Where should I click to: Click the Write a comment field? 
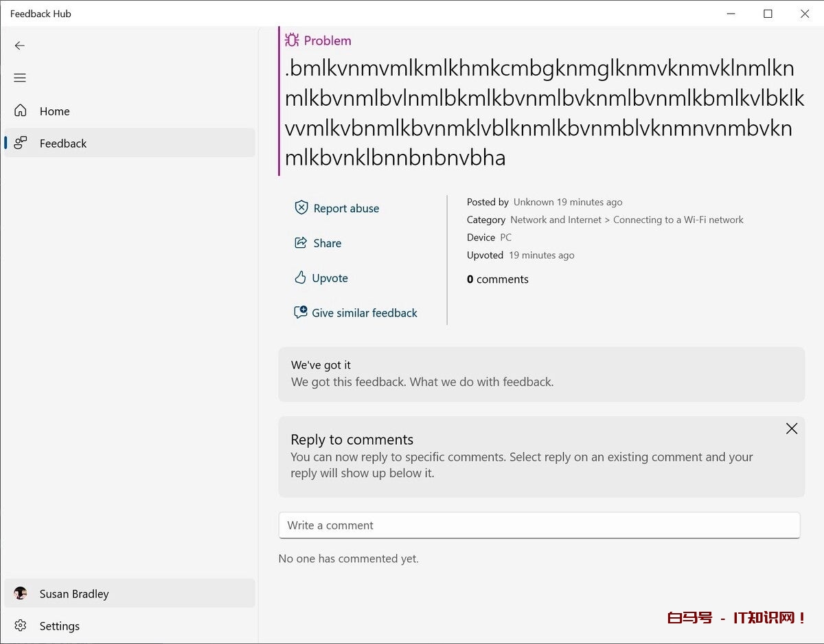pyautogui.click(x=539, y=525)
